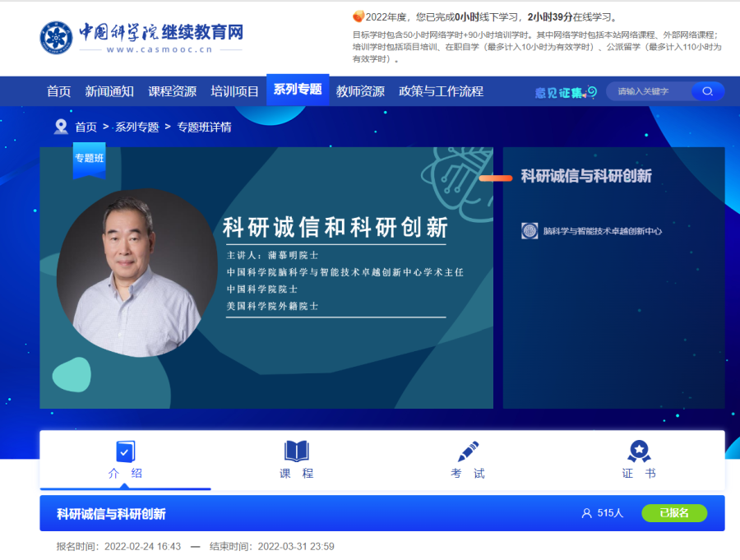Click the location pin breadcrumb icon
740x560 pixels.
tap(61, 127)
